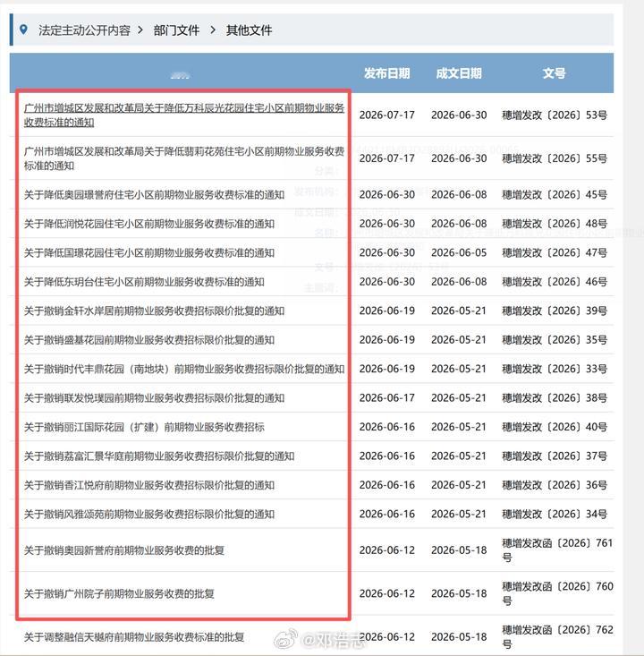Click publish date 2026-07-17 in 万科辰光花园 row

(x=386, y=115)
